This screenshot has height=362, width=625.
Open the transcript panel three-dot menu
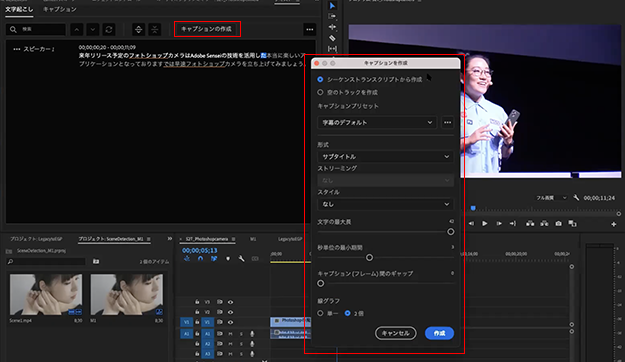[x=310, y=29]
